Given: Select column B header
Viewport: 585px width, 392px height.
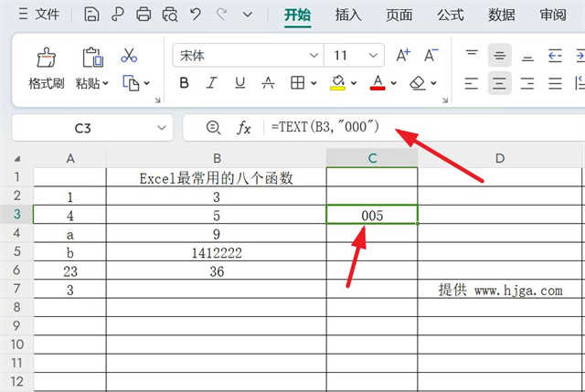Looking at the screenshot, I should (x=217, y=158).
